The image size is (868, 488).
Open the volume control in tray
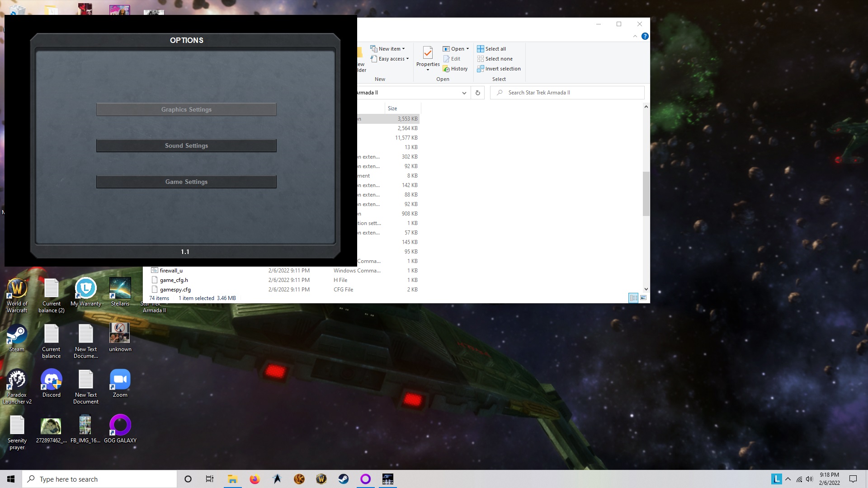809,479
